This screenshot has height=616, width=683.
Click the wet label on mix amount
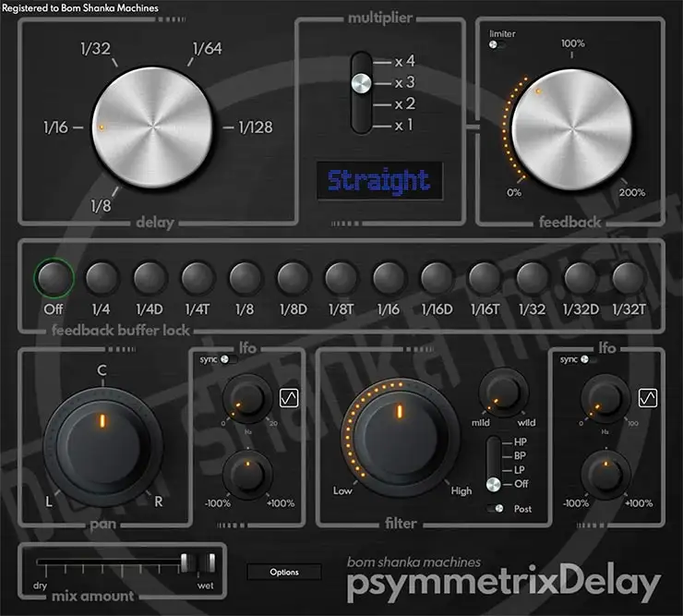pyautogui.click(x=205, y=586)
